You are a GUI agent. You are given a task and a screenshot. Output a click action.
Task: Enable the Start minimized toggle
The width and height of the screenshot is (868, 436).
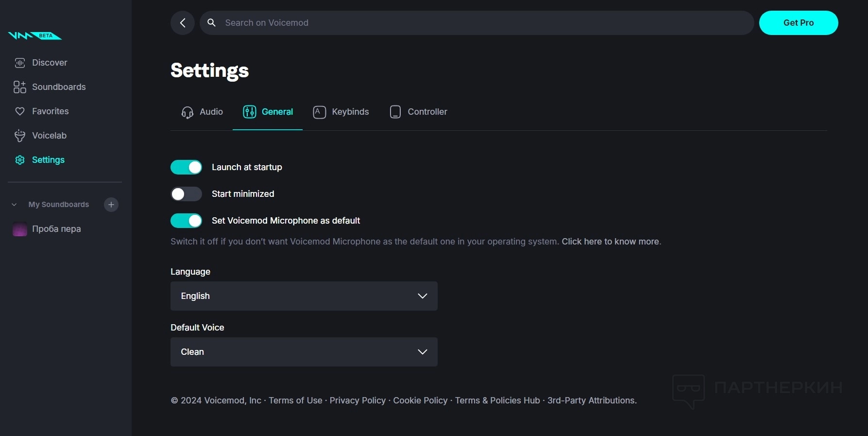(186, 194)
